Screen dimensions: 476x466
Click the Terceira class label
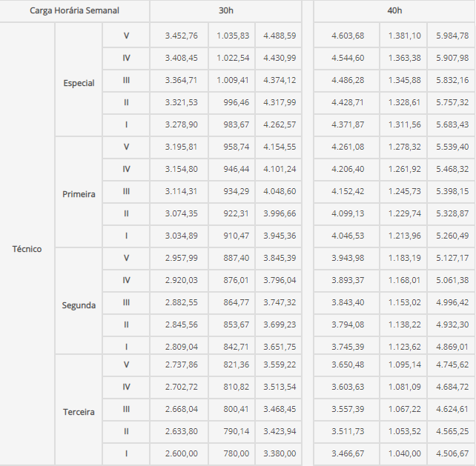pos(79,412)
